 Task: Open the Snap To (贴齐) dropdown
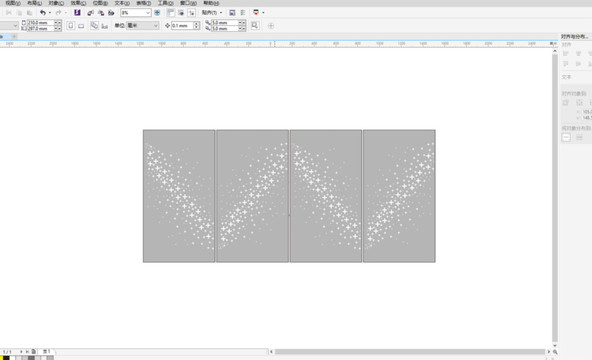(211, 12)
